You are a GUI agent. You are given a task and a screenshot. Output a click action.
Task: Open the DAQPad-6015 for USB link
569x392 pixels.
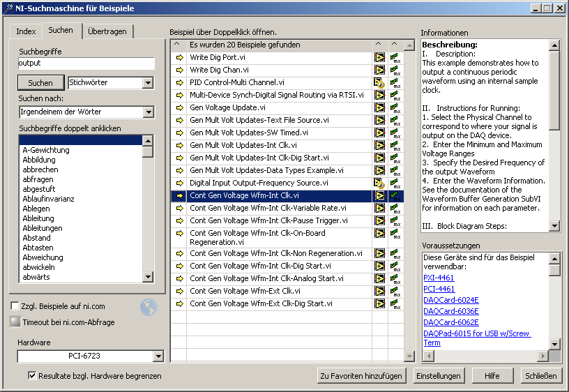pos(477,338)
